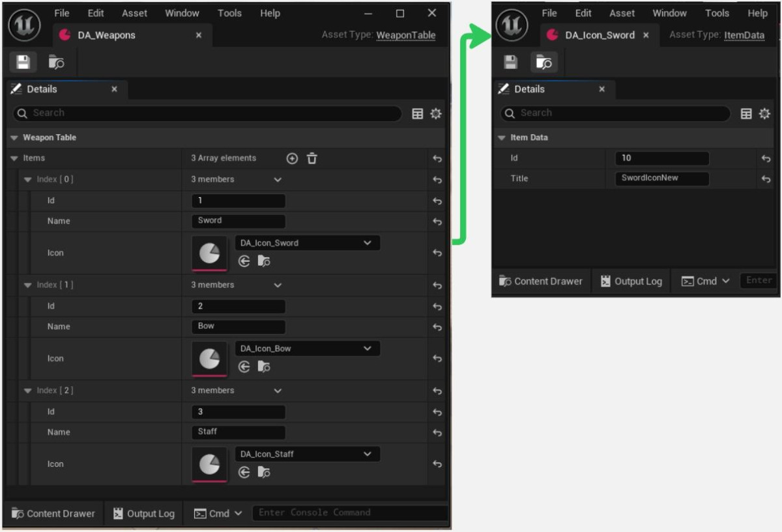Reset Title SwordIconNew to default
Image resolution: width=782 pixels, height=532 pixels.
click(766, 179)
